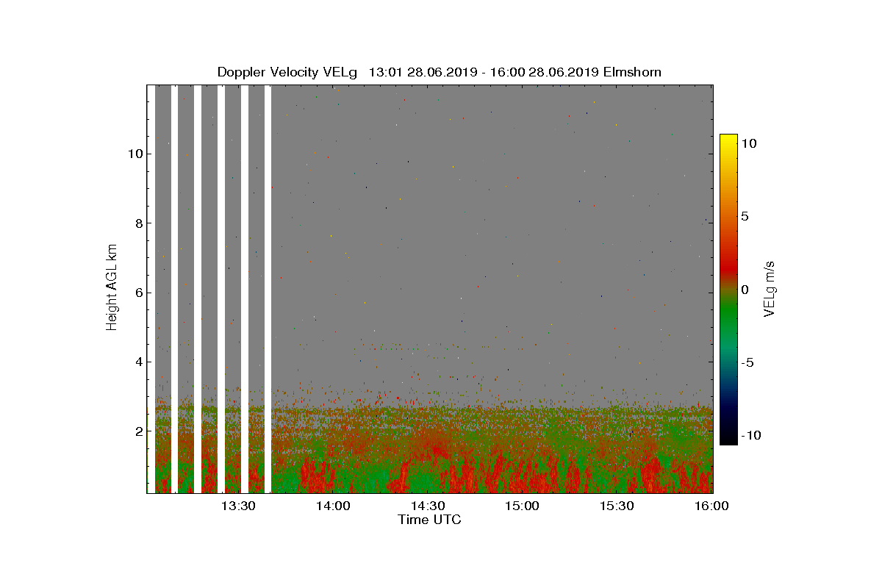882x588 pixels.
Task: Click the 13:30 time tick label
Action: coord(239,506)
